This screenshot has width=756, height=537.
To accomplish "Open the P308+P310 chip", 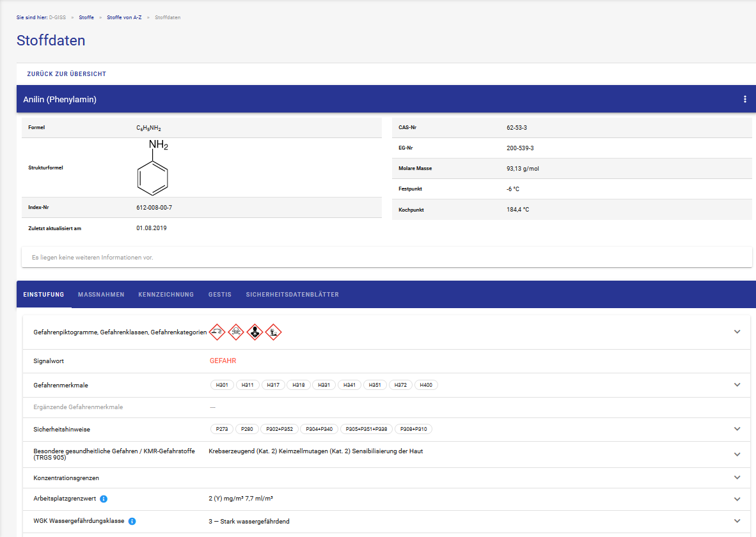I will [x=414, y=429].
